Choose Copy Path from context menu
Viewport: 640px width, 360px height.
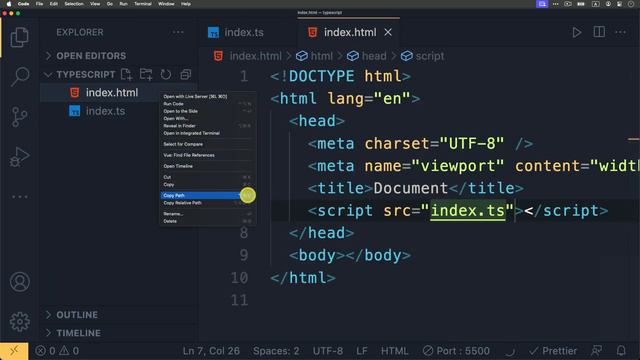click(207, 196)
